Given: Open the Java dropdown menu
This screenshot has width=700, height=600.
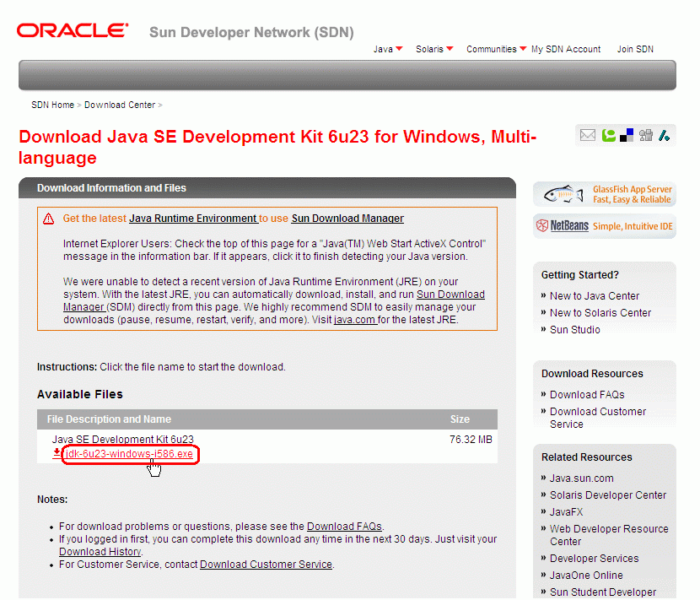Looking at the screenshot, I should (387, 49).
